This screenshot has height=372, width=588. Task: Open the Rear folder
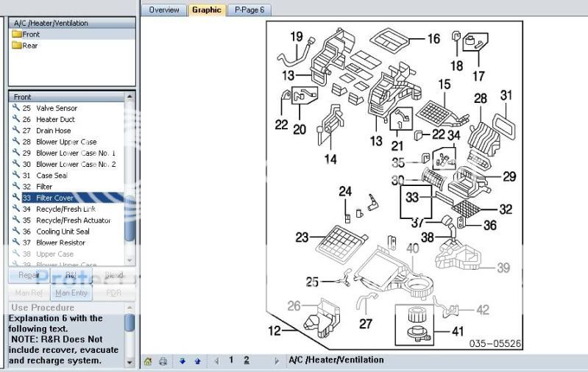point(29,46)
